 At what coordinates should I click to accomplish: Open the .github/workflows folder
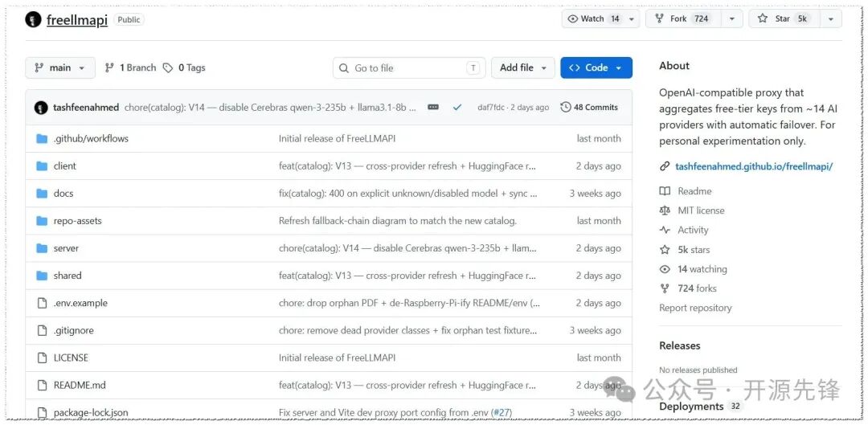[91, 138]
